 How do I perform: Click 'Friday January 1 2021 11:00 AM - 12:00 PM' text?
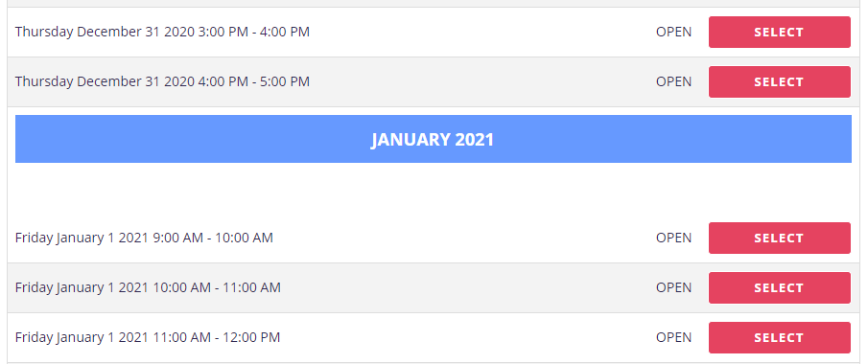click(x=148, y=337)
